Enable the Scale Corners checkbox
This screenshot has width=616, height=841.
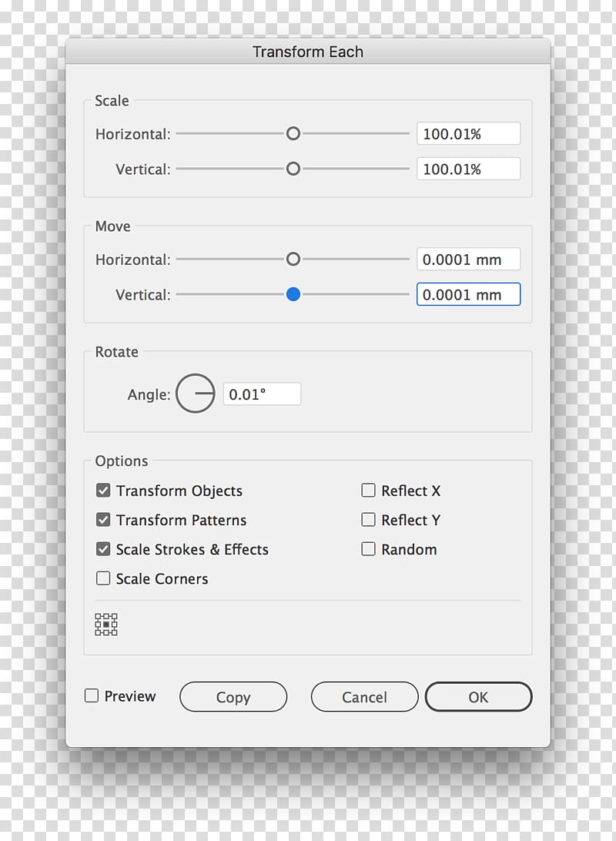[103, 578]
